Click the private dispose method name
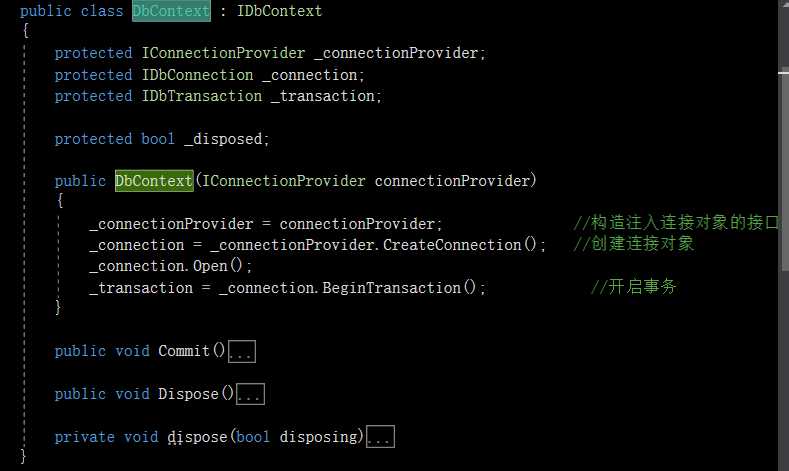This screenshot has height=471, width=789. 197,437
